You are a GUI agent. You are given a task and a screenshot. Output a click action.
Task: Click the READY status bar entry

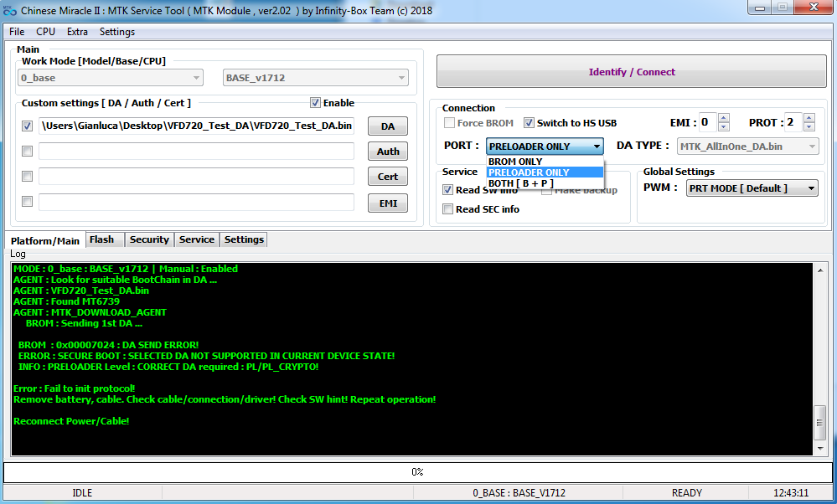(x=686, y=493)
